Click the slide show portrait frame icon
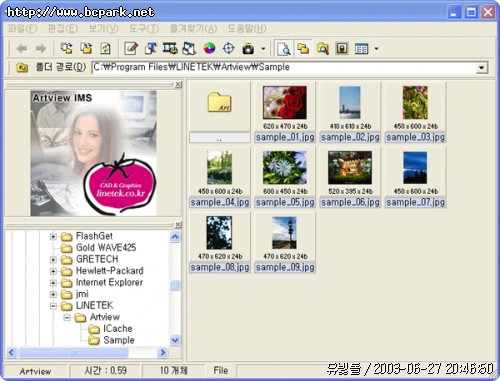This screenshot has width=500, height=381. [x=342, y=49]
